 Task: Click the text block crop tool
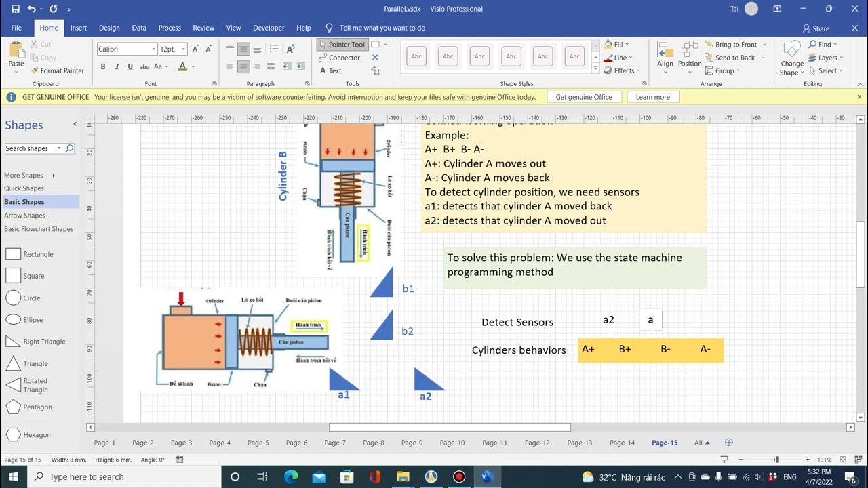point(375,70)
